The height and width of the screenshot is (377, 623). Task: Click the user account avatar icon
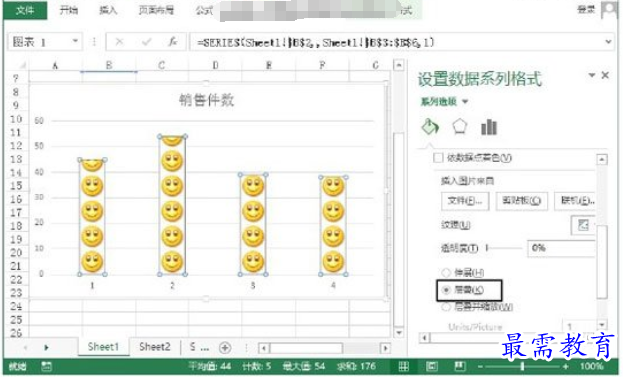point(609,10)
